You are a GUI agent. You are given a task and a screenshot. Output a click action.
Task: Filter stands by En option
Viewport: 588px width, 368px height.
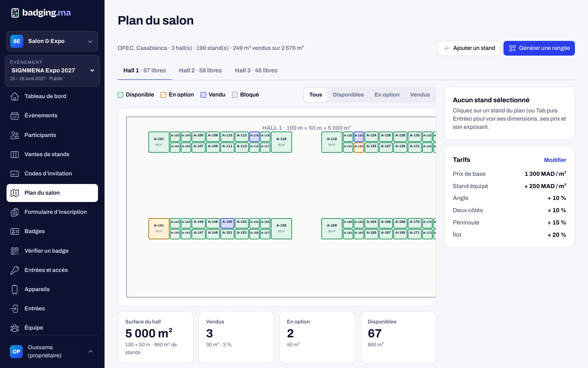click(387, 95)
